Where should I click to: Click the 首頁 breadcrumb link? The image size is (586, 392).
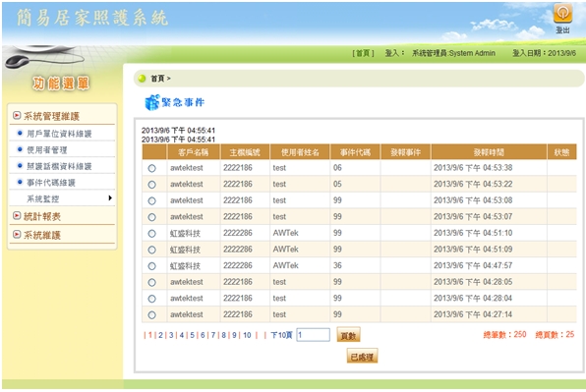[157, 79]
